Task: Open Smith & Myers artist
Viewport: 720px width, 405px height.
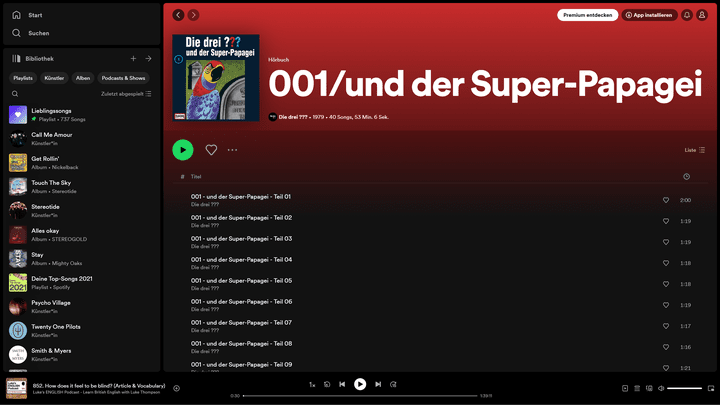Action: (82, 354)
